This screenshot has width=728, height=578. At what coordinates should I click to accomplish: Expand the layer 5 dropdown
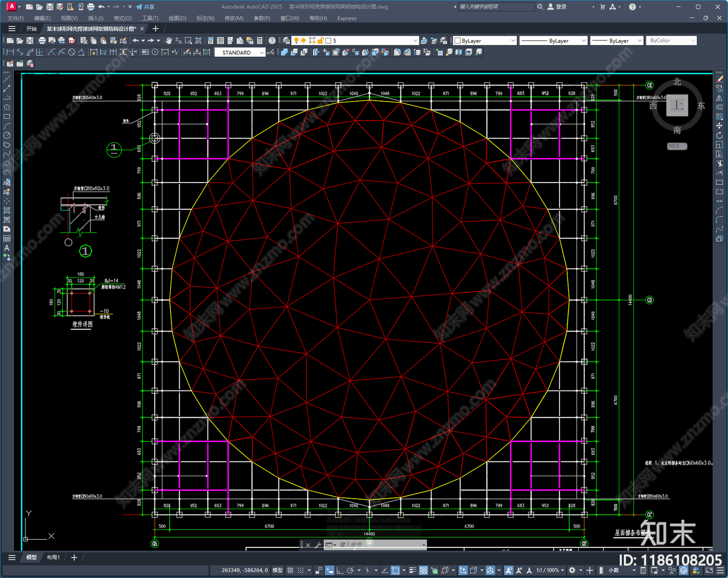click(x=415, y=41)
